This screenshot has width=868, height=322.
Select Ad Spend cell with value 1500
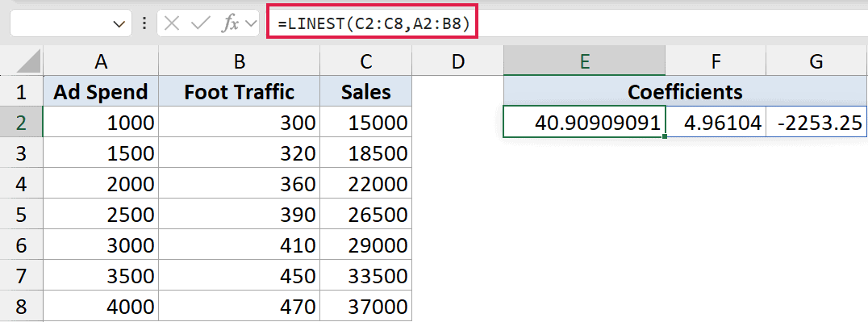pyautogui.click(x=101, y=153)
